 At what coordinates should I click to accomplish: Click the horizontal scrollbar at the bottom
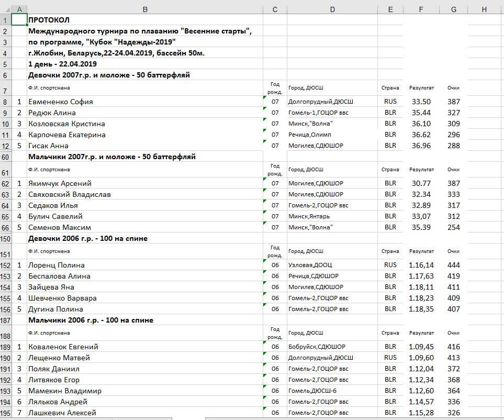[x=354, y=419]
